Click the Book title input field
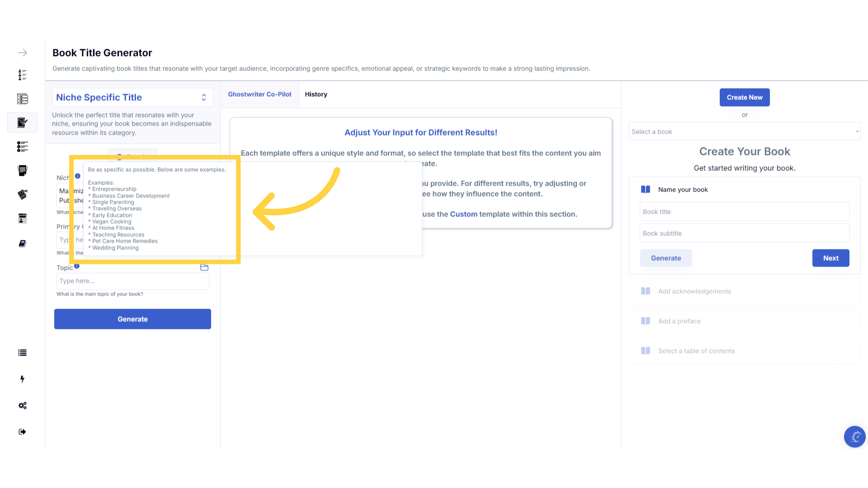Image resolution: width=868 pixels, height=488 pixels. coord(745,212)
